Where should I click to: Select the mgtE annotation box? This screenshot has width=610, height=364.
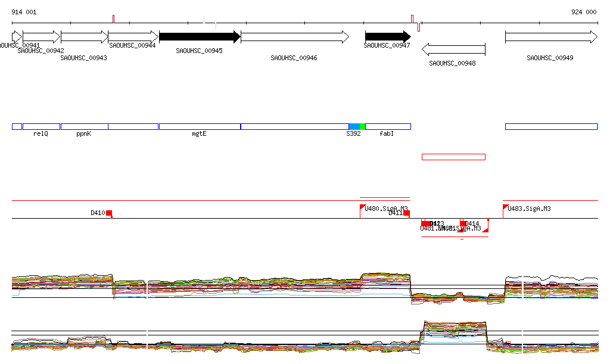point(199,126)
